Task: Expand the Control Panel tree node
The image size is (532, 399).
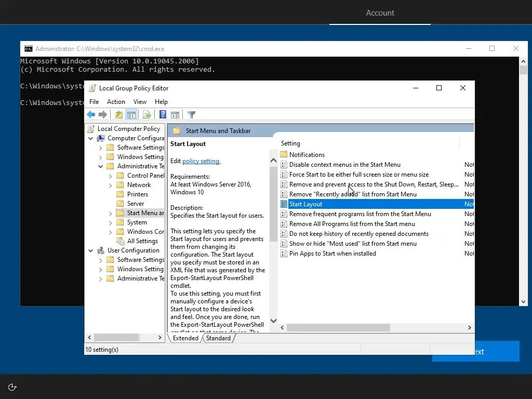Action: [x=110, y=176]
